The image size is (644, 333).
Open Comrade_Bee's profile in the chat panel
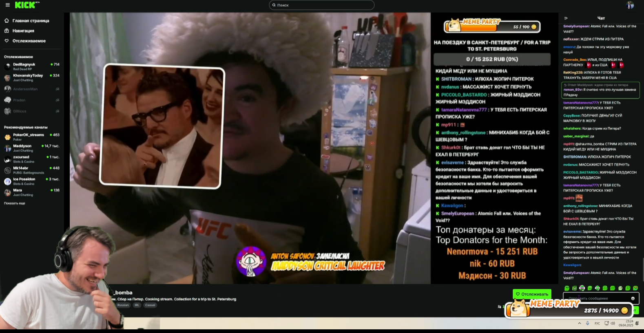click(574, 60)
